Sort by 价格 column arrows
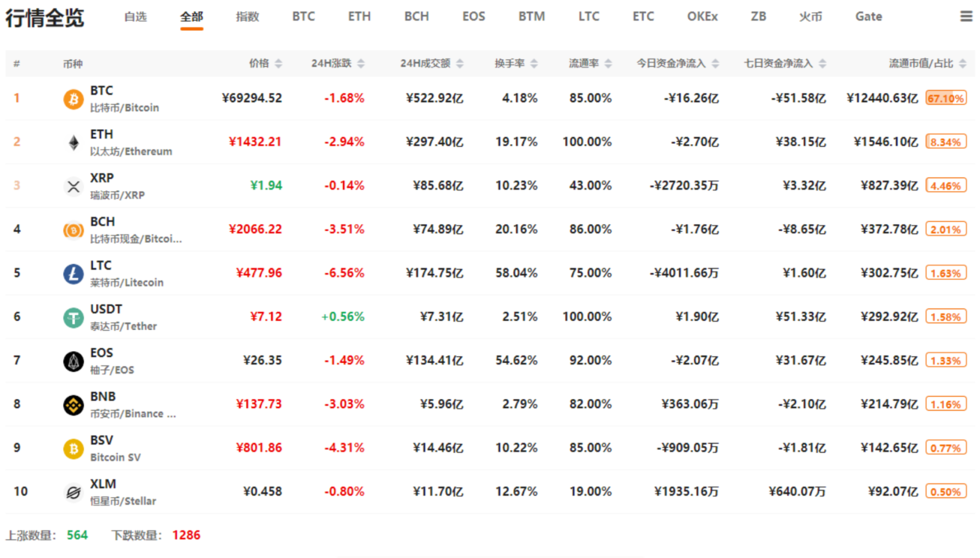 [x=279, y=64]
